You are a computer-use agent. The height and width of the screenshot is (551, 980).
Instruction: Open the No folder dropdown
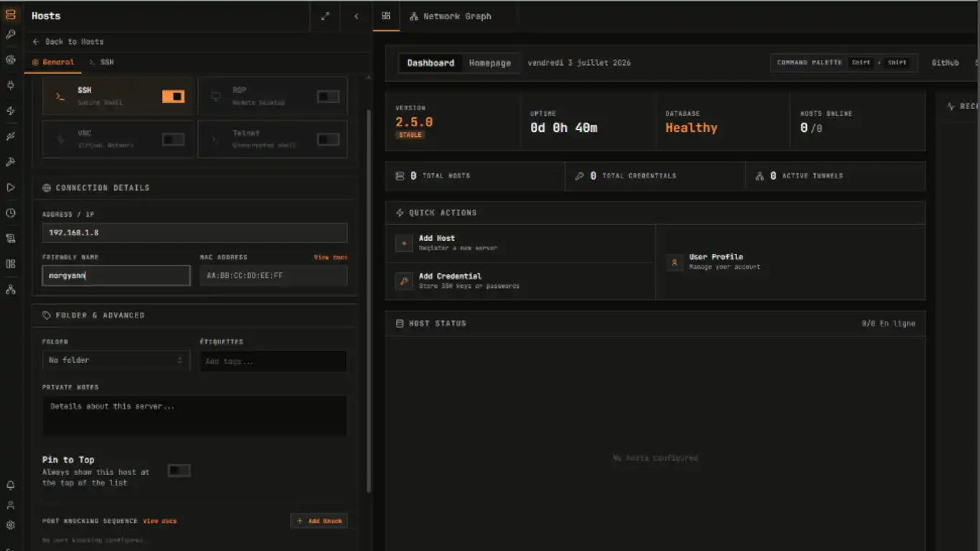[116, 360]
